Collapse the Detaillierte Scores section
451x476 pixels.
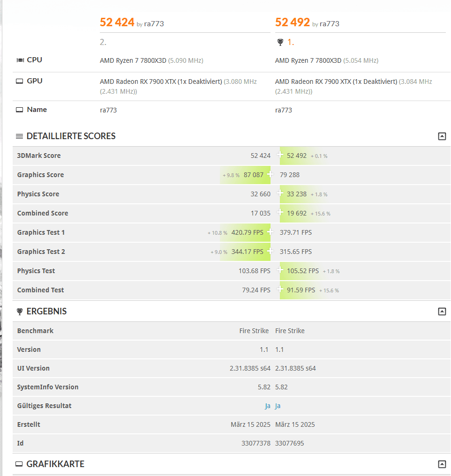442,136
